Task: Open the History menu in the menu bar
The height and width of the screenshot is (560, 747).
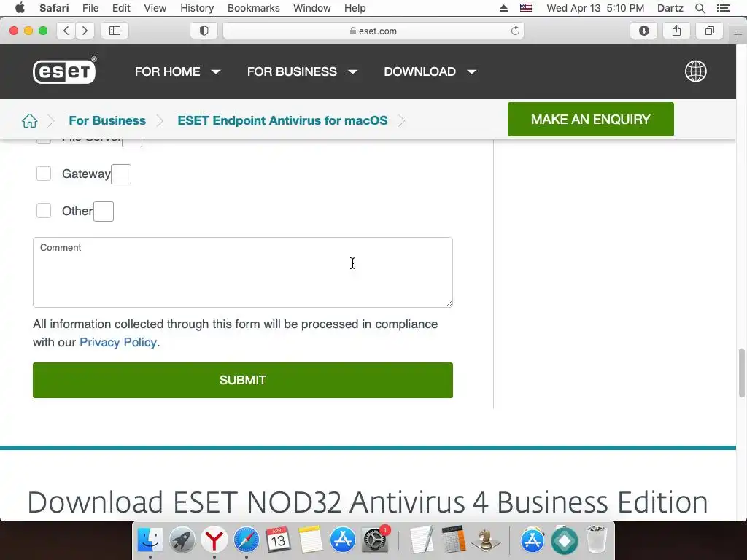Action: tap(197, 8)
